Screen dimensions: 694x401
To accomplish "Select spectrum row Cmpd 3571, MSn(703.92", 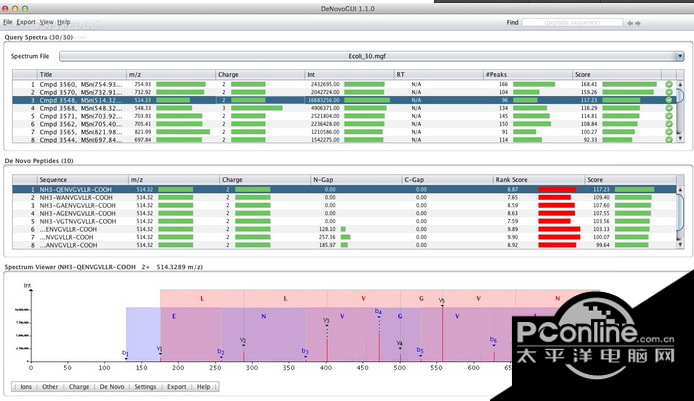I will pyautogui.click(x=344, y=116).
